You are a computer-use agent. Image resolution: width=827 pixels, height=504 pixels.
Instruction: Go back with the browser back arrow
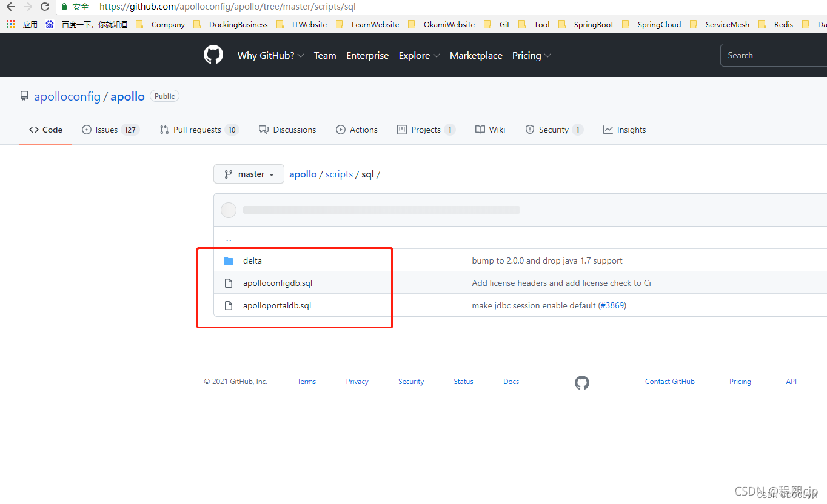(10, 7)
